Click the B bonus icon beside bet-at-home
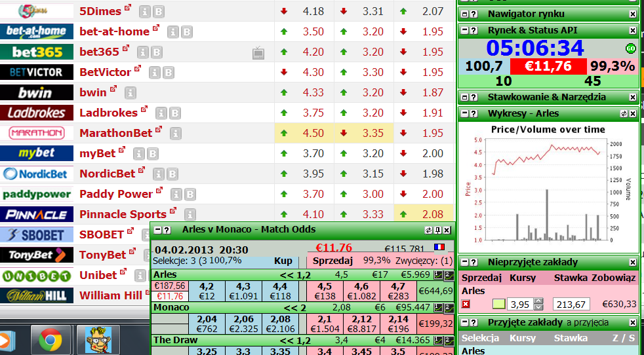Screen dimensions: 644x355 [x=187, y=32]
